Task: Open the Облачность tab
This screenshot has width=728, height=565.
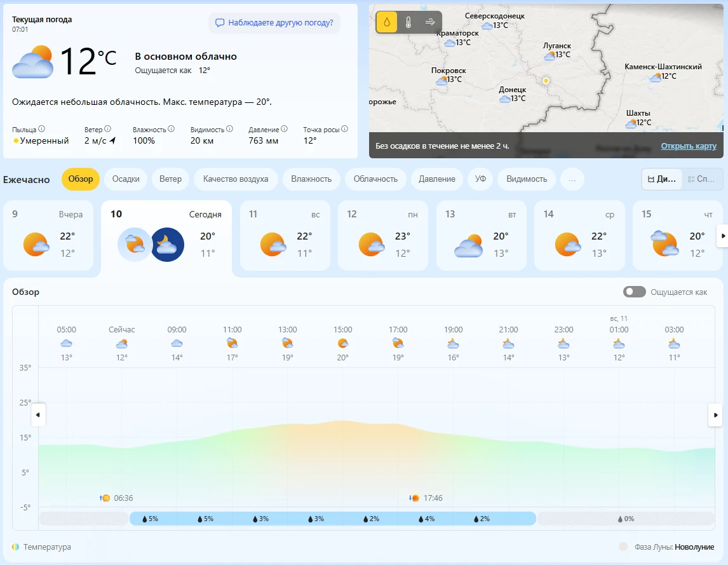Action: coord(375,179)
